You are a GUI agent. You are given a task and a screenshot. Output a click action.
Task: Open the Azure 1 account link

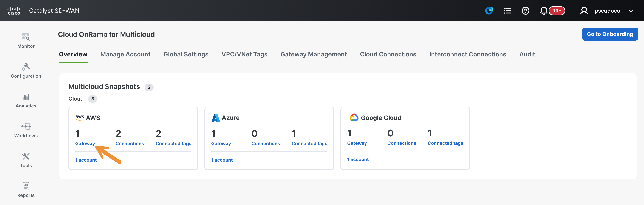222,160
